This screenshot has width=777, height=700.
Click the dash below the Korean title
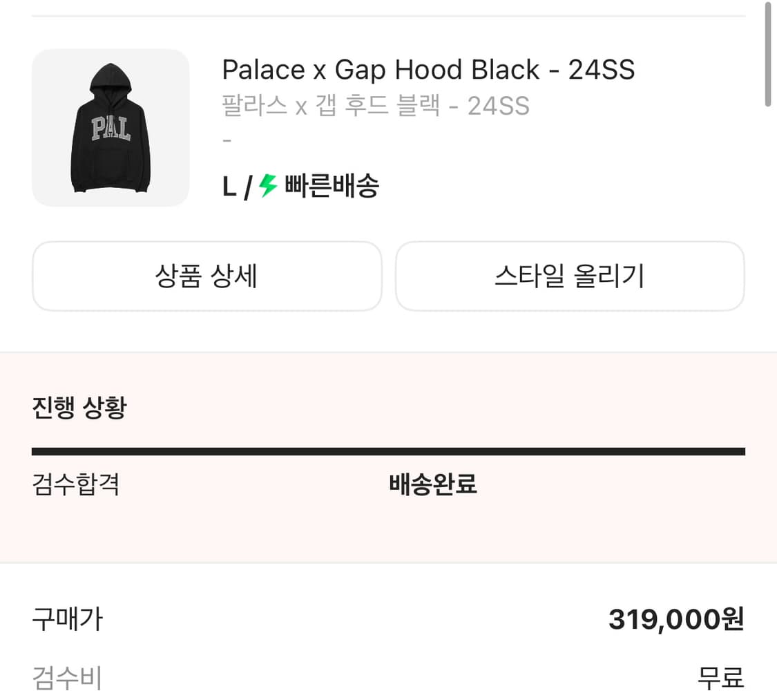coord(226,140)
